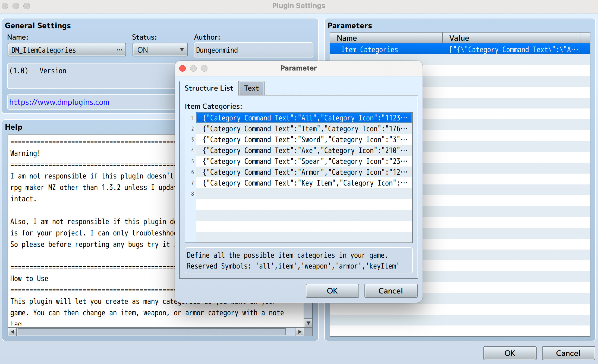Cancel the Parameter dialog

click(x=391, y=291)
